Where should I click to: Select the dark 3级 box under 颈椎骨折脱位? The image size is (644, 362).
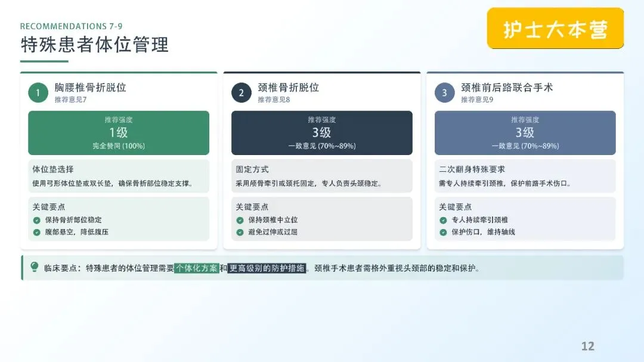pos(322,133)
